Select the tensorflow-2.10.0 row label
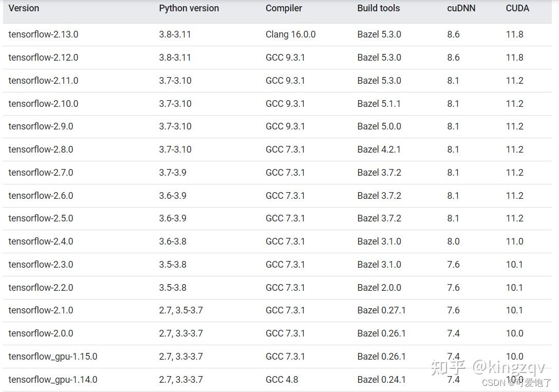559x392 pixels. tap(43, 104)
